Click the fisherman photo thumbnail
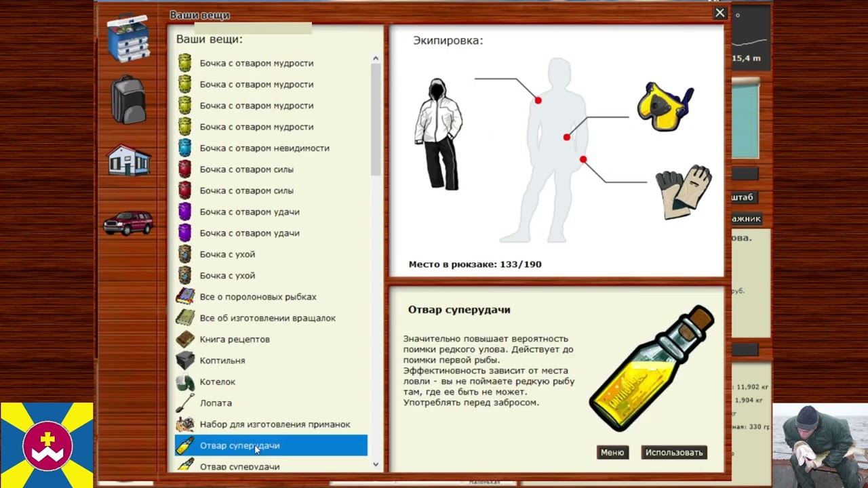The image size is (868, 488). tap(820, 445)
